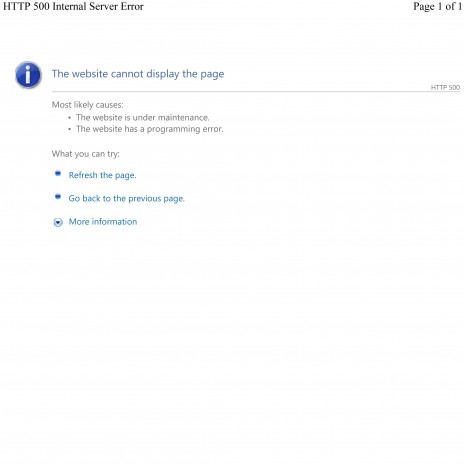Click the HTTP 500 label under heading
Screen dimensions: 464x464
445,88
